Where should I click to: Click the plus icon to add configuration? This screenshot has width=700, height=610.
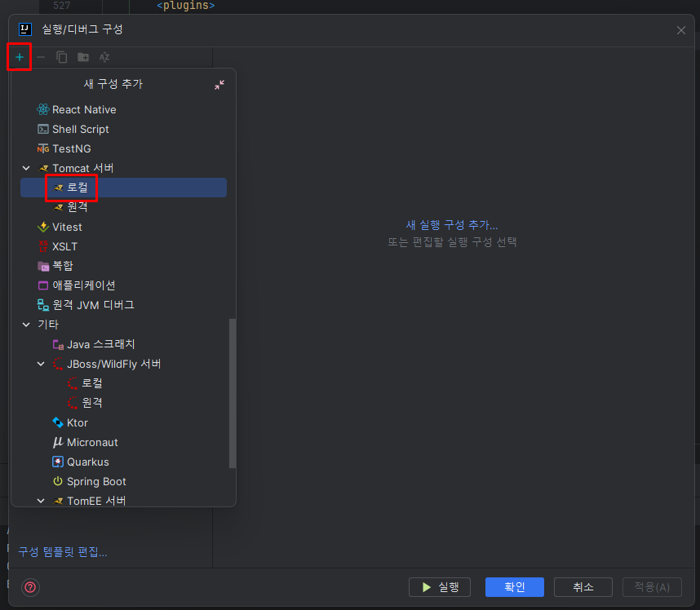(x=20, y=57)
